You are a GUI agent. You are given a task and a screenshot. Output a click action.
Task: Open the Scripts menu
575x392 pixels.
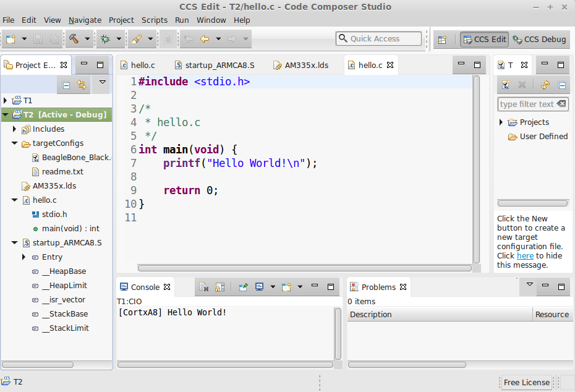(155, 20)
